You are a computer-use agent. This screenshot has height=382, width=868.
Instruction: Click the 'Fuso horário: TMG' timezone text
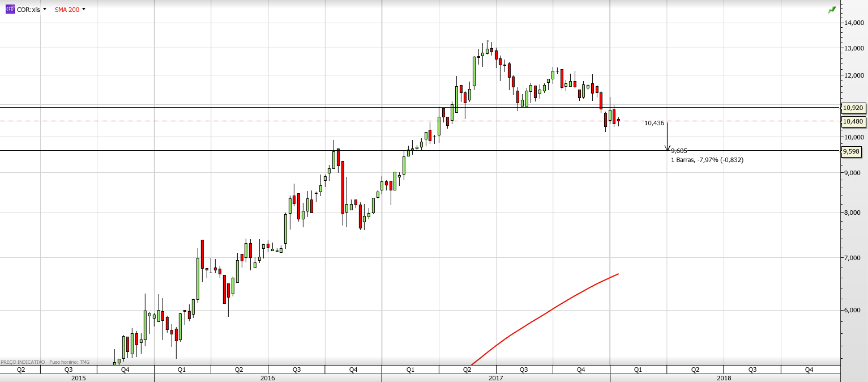69,362
